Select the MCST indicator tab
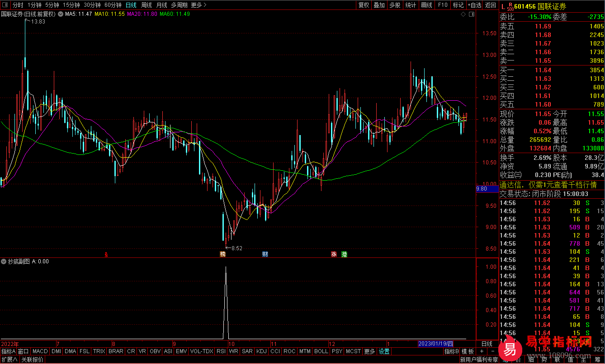This screenshot has width=605, height=364. pos(353,351)
